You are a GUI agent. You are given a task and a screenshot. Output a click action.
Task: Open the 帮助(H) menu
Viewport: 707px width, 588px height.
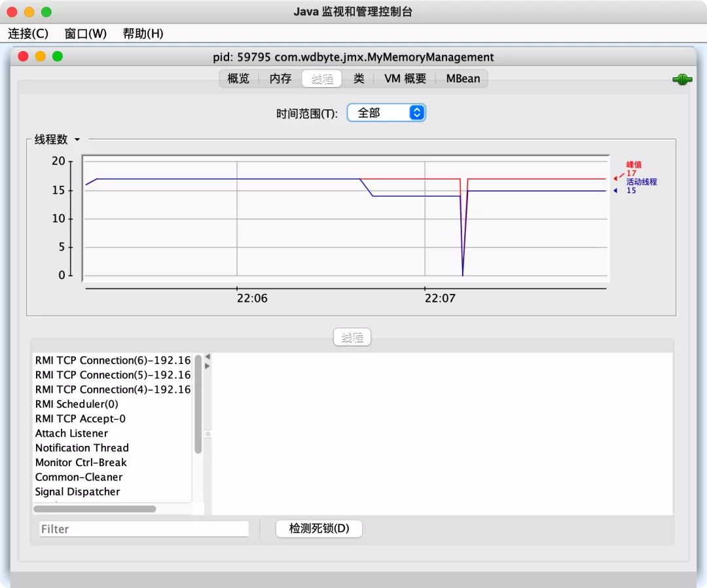[x=143, y=33]
